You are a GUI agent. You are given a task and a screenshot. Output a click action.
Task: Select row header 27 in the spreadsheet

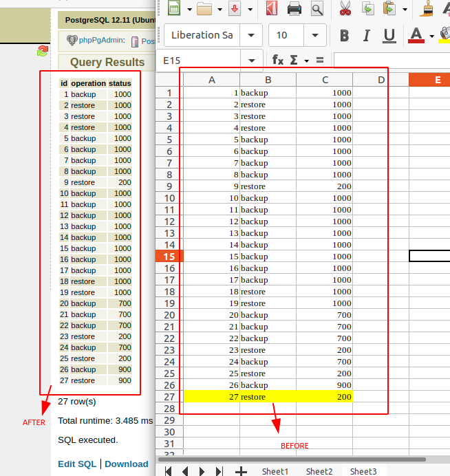(169, 397)
